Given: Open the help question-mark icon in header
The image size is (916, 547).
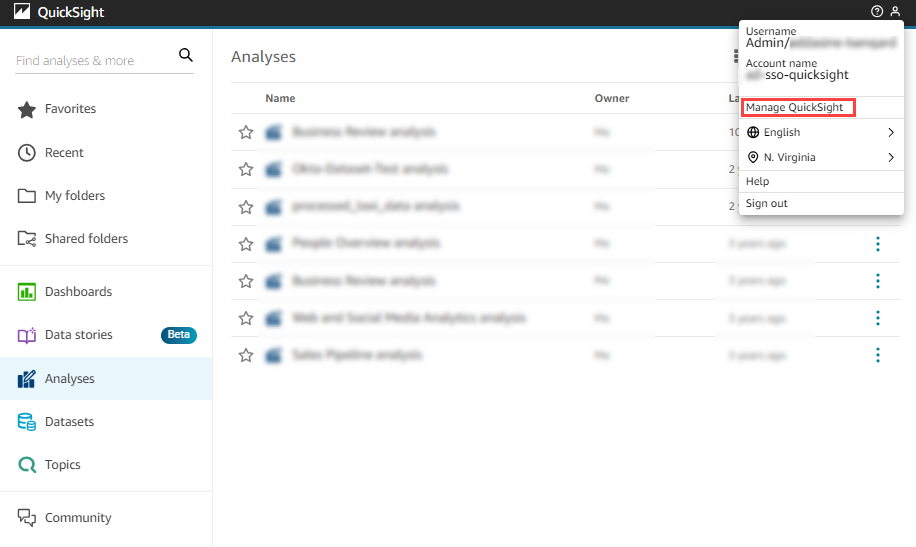Looking at the screenshot, I should click(876, 11).
